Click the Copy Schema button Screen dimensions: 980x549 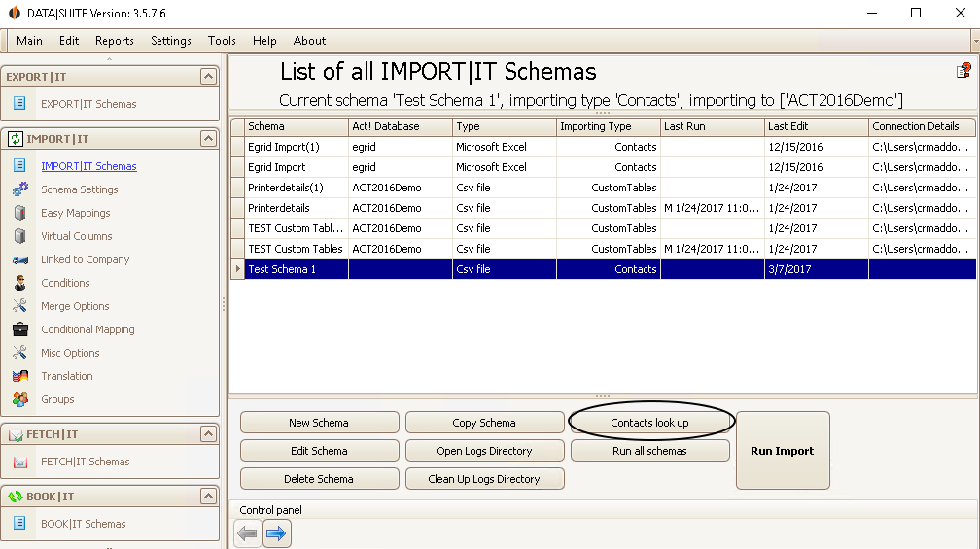click(x=484, y=423)
